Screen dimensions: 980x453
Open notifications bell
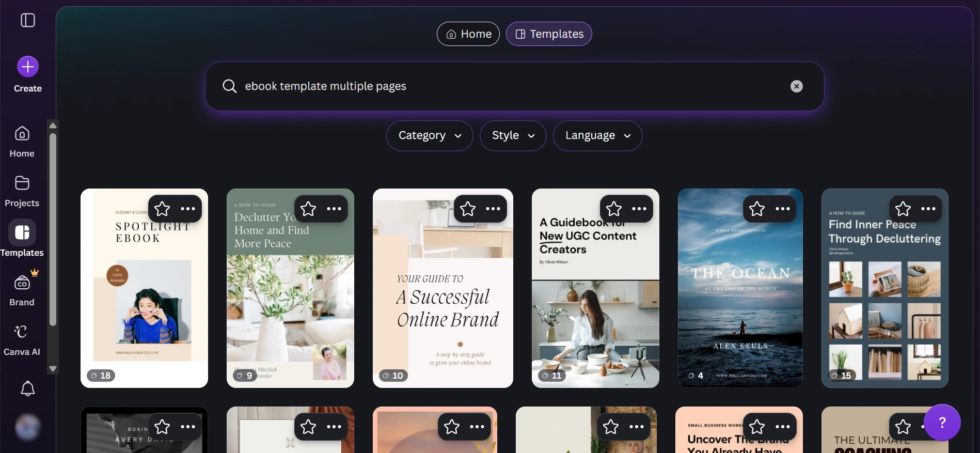point(28,388)
